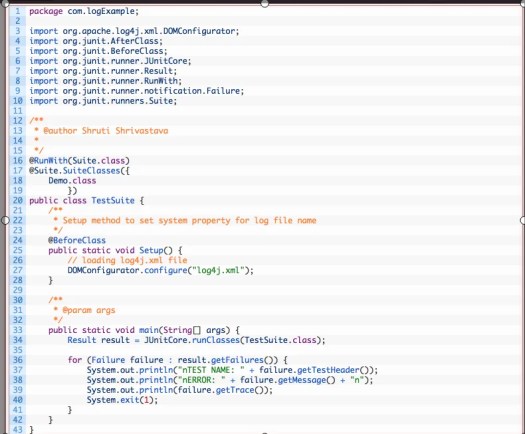Click line number 1 in the gutter
The height and width of the screenshot is (434, 525).
pos(18,11)
